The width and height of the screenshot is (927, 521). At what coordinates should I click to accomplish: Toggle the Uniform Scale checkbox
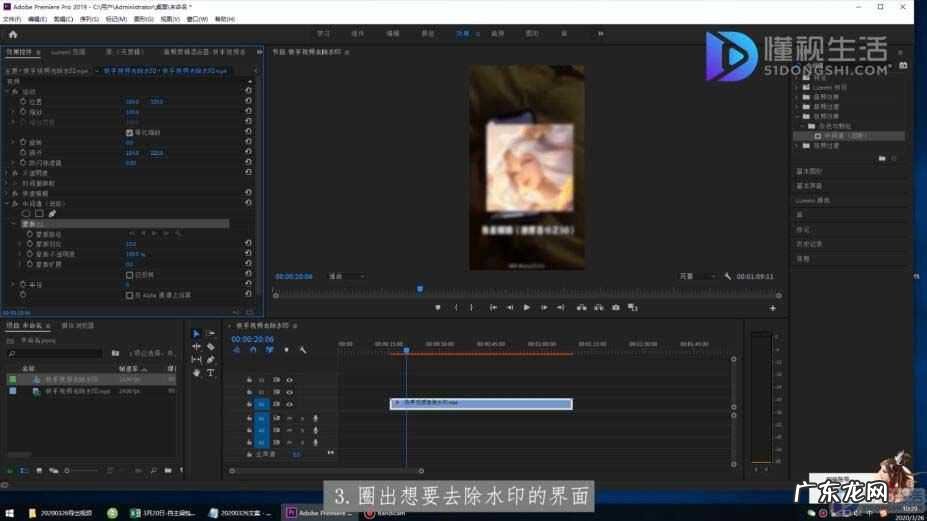129,132
